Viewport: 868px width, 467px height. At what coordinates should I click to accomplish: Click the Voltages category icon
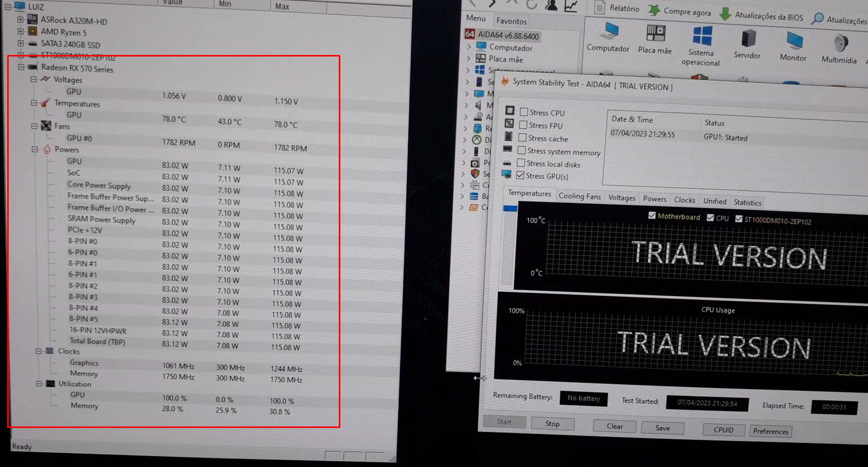click(x=45, y=79)
